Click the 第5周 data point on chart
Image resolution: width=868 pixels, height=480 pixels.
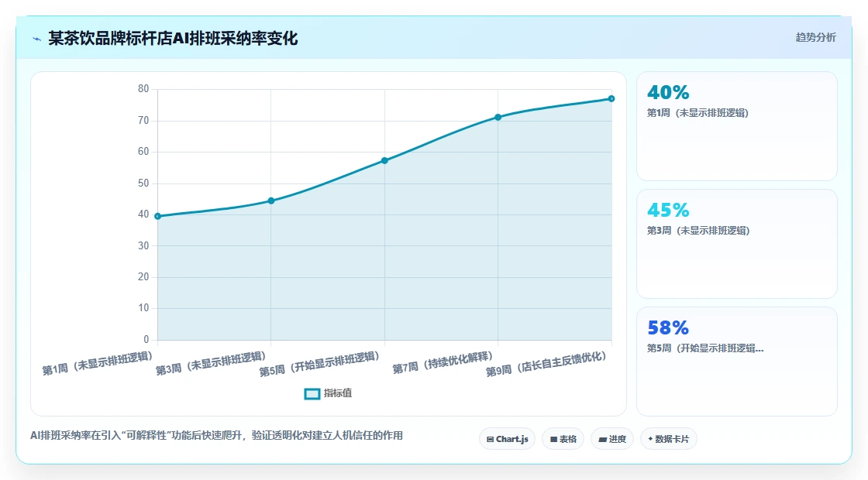384,160
